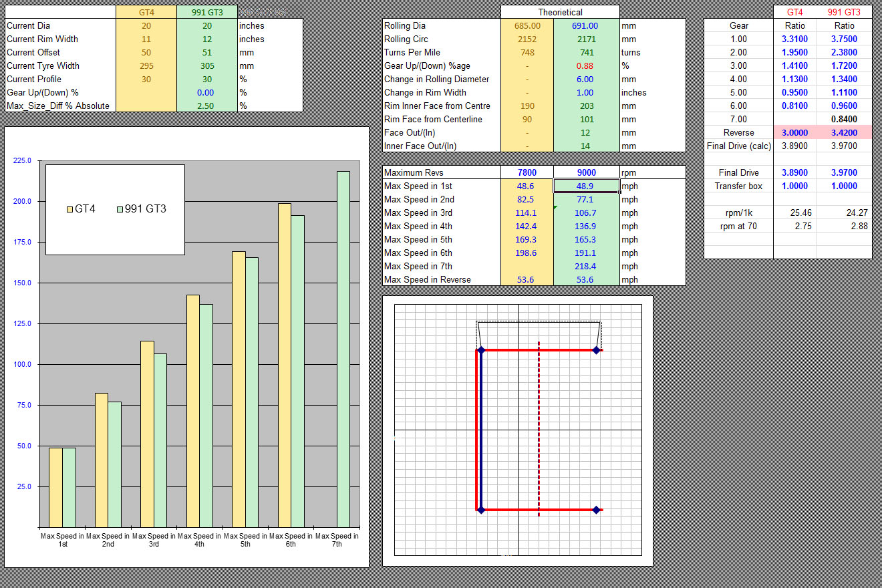Select the red Gear Up/(Down) %age value 0.88

tap(587, 66)
